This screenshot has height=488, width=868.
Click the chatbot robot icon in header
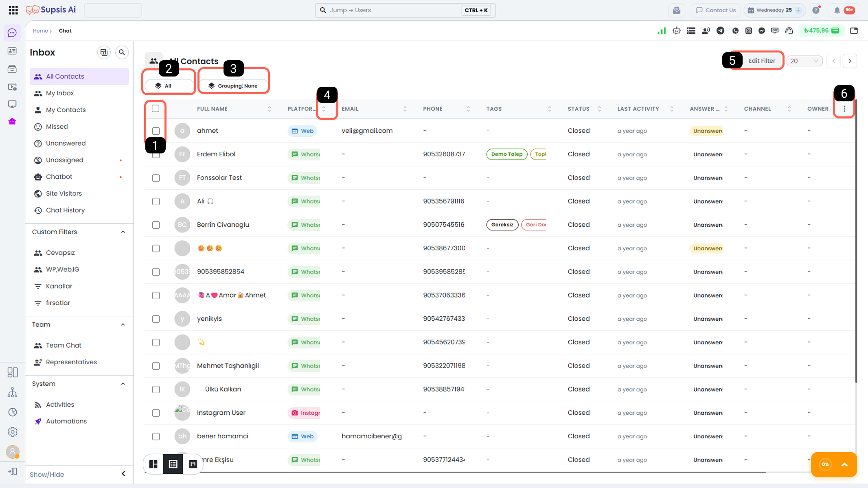click(x=676, y=31)
